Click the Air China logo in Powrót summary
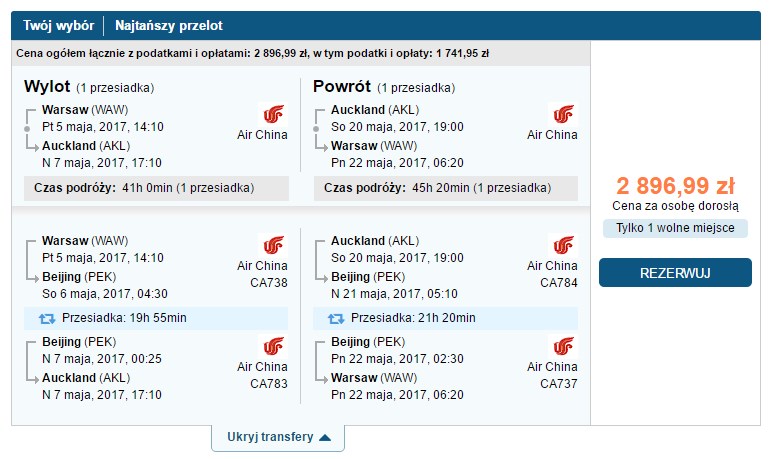772x459 pixels. 563,114
